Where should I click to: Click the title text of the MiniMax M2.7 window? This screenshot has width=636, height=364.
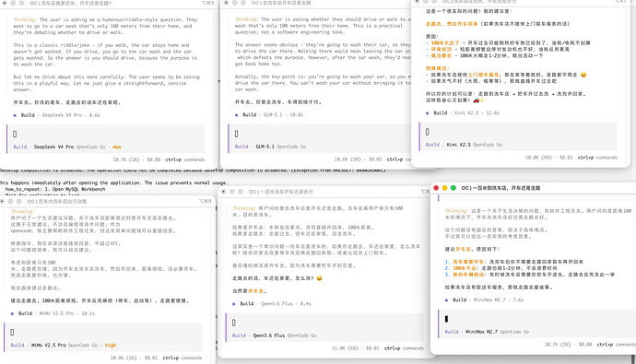pos(501,188)
